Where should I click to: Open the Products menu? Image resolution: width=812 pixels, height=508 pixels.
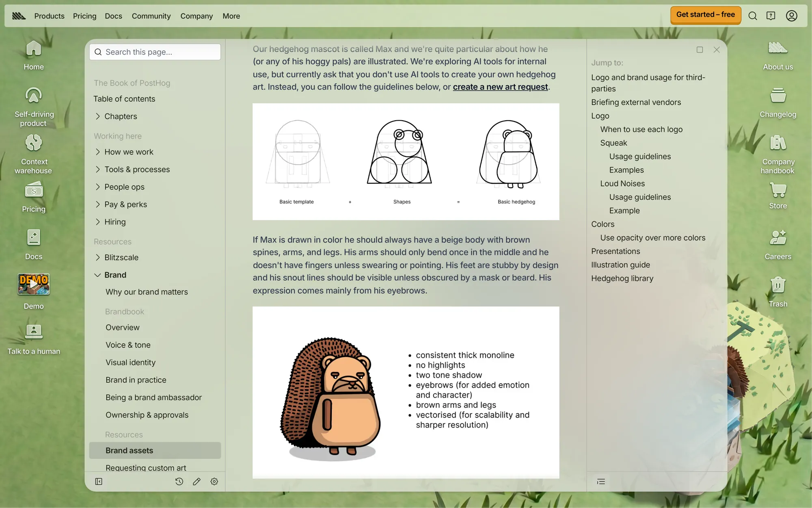[x=49, y=16]
